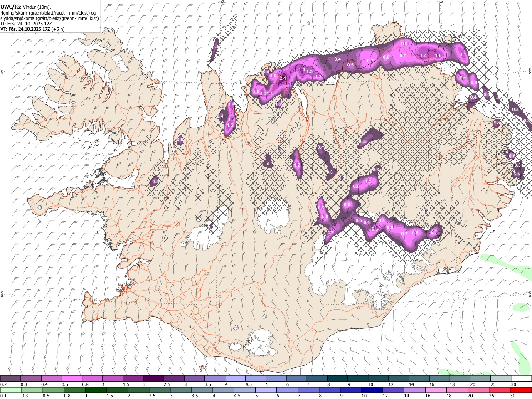Select the dark teal snow swatch at 8
532x399 pixels.
click(x=337, y=379)
